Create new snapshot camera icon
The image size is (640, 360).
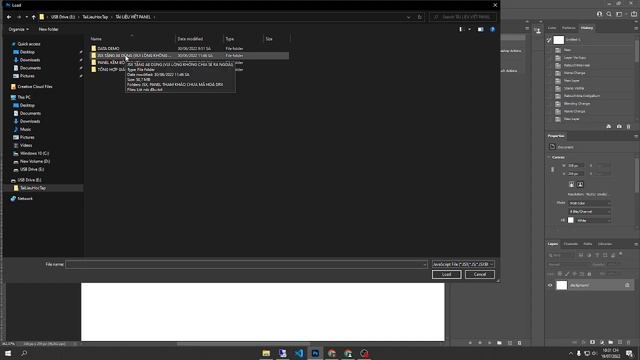tap(619, 127)
